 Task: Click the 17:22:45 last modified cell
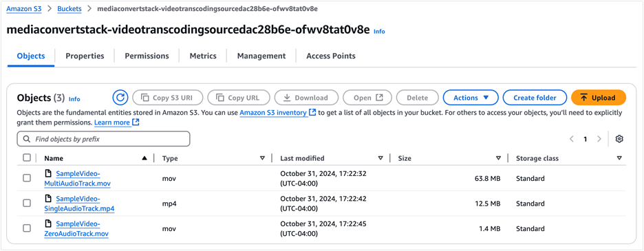[x=323, y=228]
